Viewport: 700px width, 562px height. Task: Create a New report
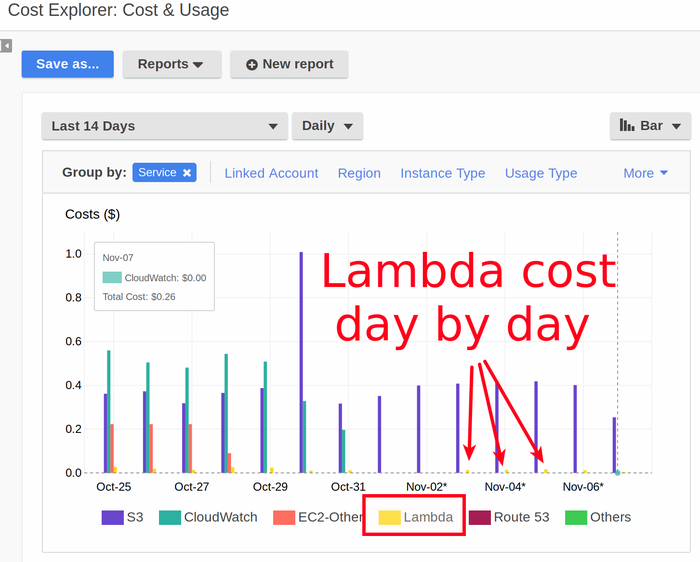click(x=289, y=64)
